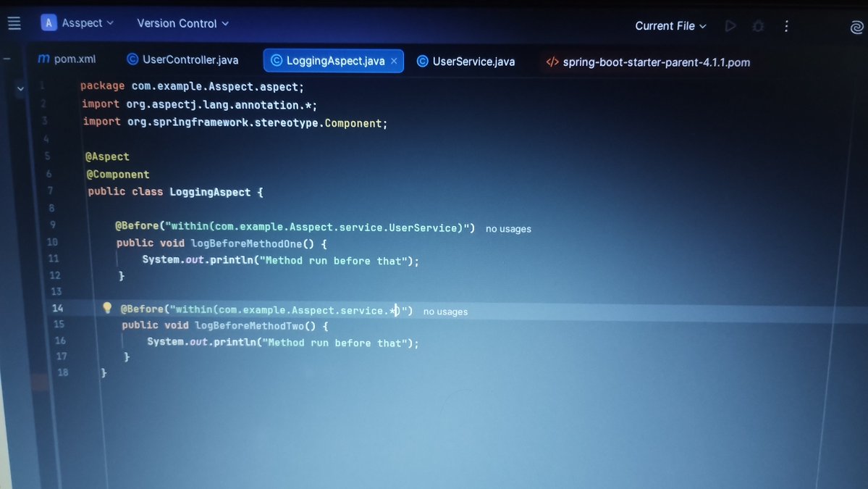The width and height of the screenshot is (868, 489).
Task: Select the LoggingAspect.java tab
Action: point(333,61)
